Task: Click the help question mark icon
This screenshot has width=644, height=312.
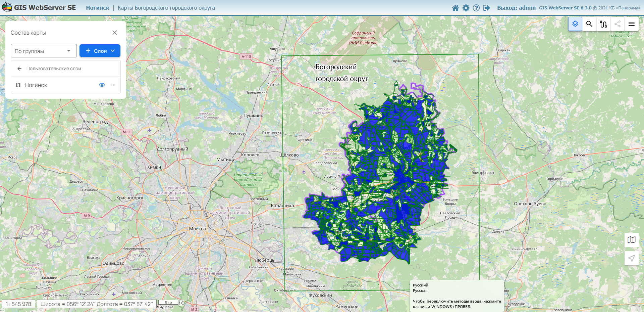Action: coord(476,8)
